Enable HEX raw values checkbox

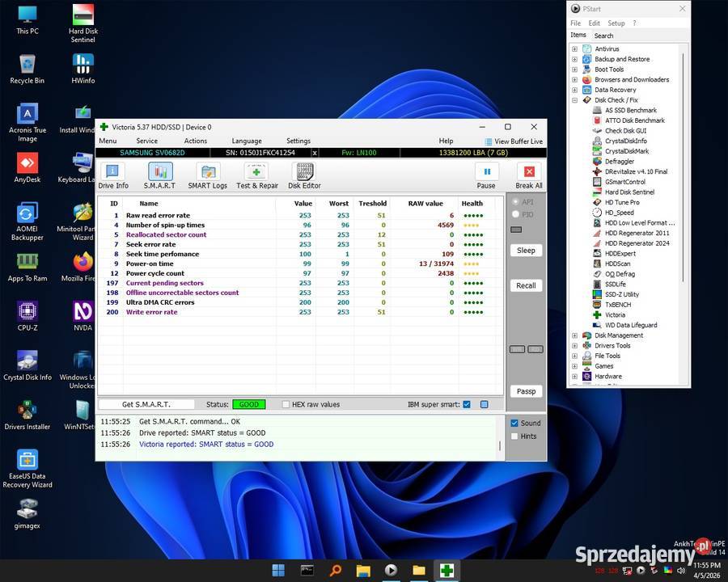(286, 404)
